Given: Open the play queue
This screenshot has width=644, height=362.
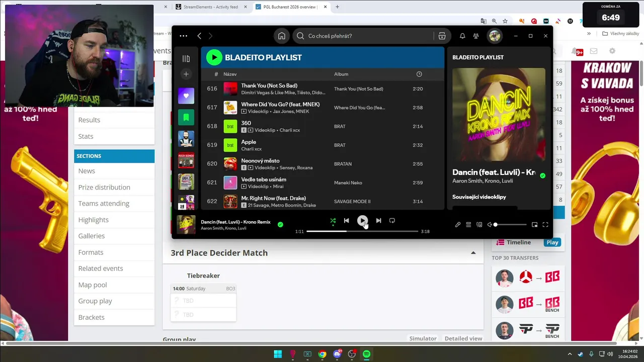Looking at the screenshot, I should pos(468,225).
